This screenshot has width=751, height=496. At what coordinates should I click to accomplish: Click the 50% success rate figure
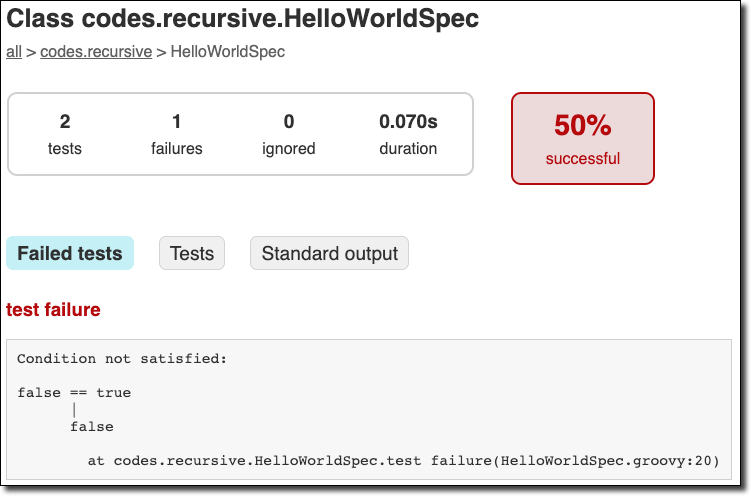pos(582,125)
